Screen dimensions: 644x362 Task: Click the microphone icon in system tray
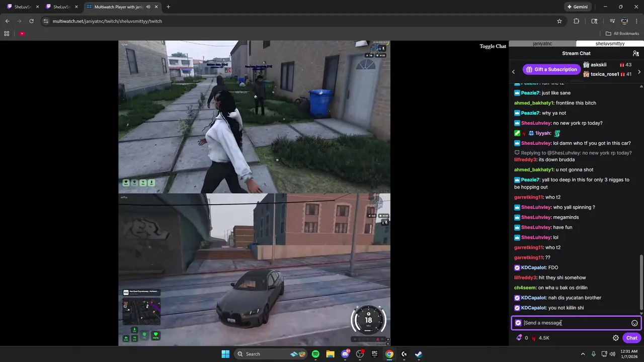click(x=594, y=354)
